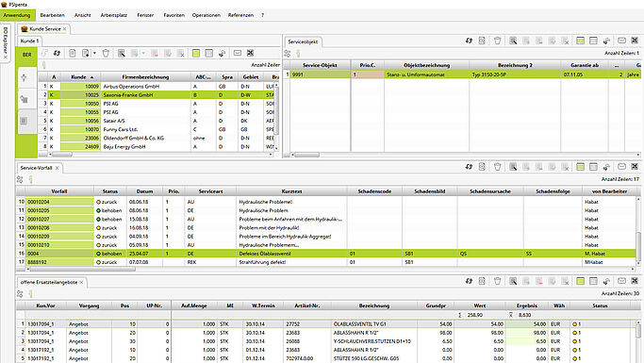Click the search grid icon in Kunde 1 toolbar
The height and width of the screenshot is (363, 644).
pyautogui.click(x=121, y=54)
